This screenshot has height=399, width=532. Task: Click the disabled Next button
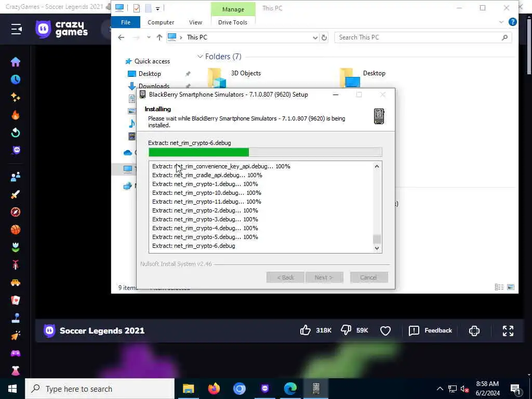324,277
